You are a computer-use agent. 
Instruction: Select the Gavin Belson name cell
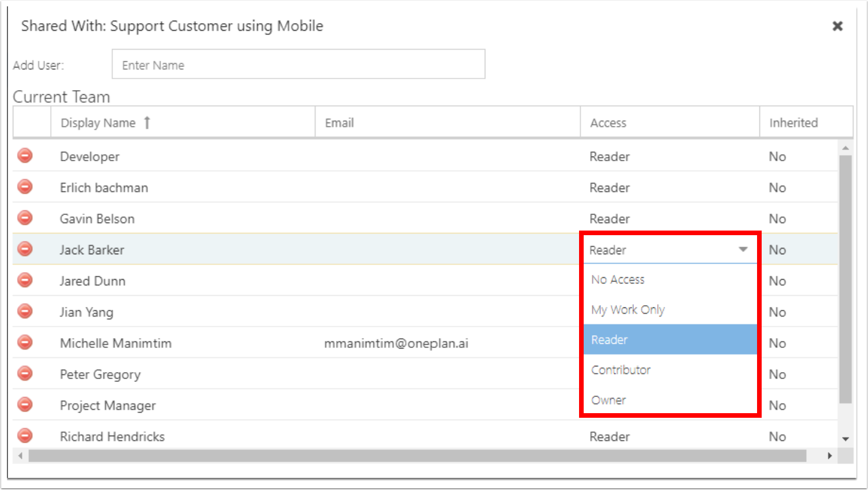pos(183,218)
